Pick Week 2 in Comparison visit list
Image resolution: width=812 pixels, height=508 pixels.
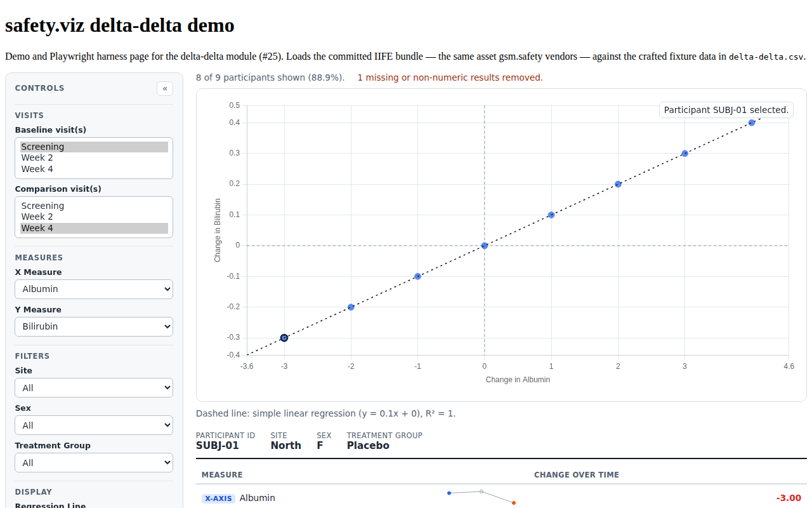pyautogui.click(x=94, y=217)
